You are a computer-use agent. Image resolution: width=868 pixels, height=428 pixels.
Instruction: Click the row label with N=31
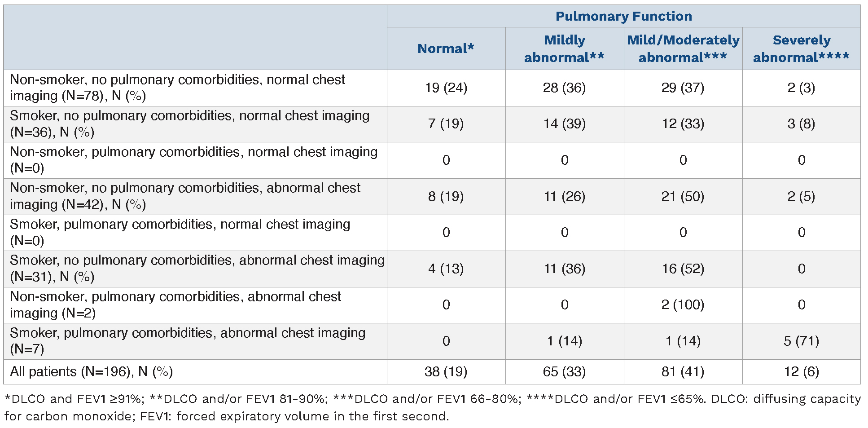tap(197, 268)
